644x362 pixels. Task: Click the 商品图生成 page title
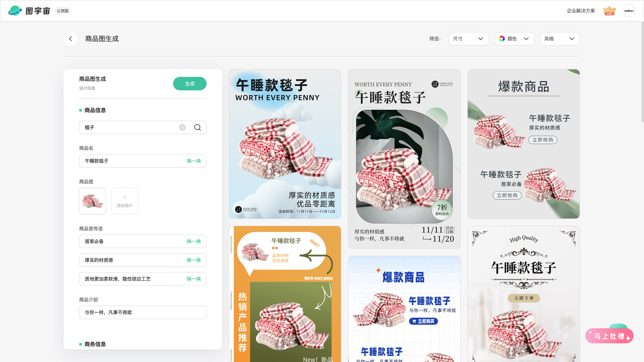coord(102,39)
